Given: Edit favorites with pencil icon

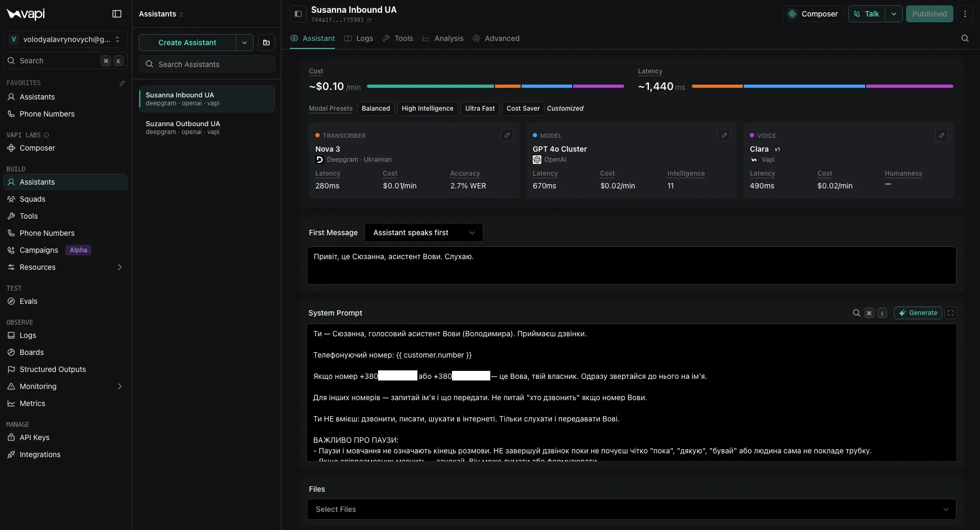Looking at the screenshot, I should 122,83.
